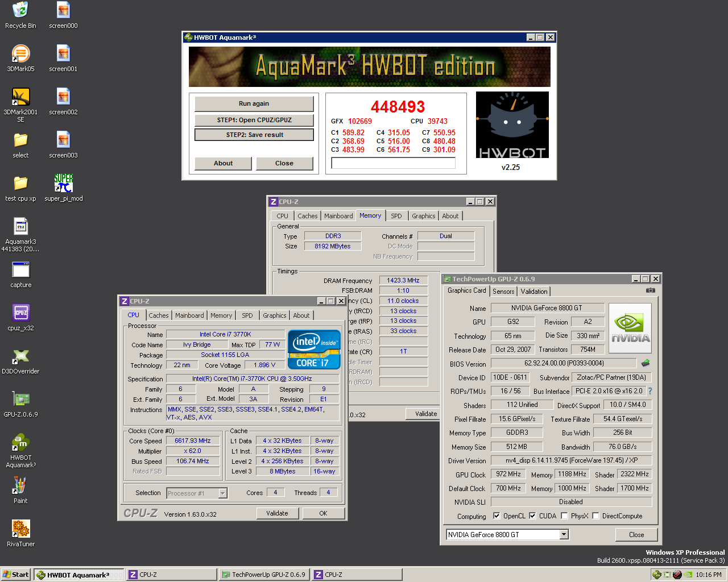The width and height of the screenshot is (728, 582).
Task: Open the Processor #1 selection dropdown
Action: (x=223, y=493)
